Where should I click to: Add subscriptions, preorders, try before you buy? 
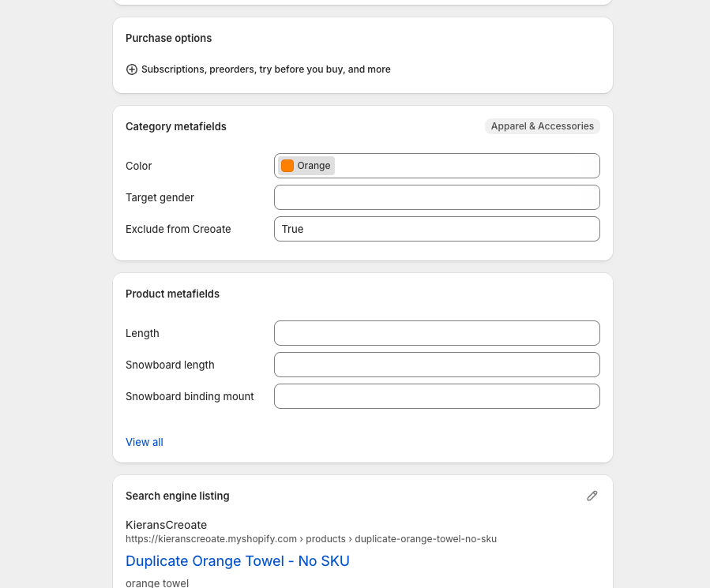click(x=265, y=69)
